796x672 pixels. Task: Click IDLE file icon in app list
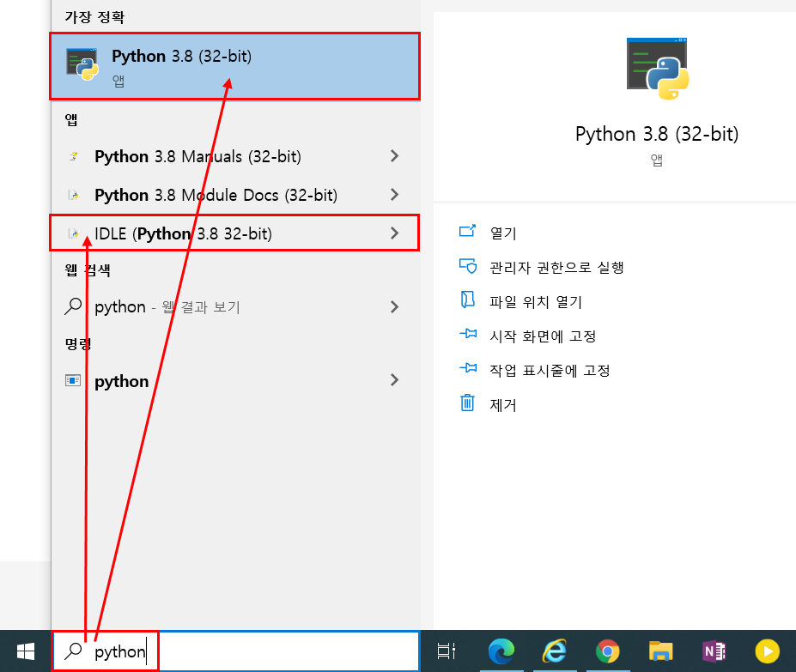pyautogui.click(x=73, y=233)
